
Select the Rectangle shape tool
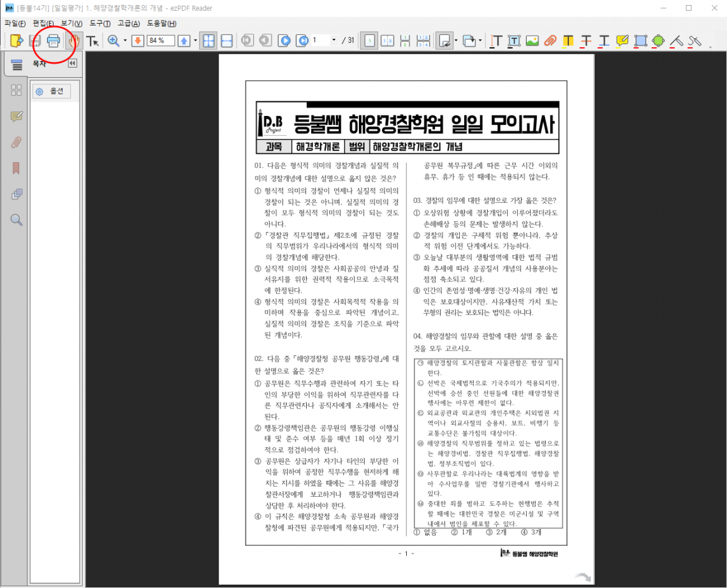pyautogui.click(x=640, y=41)
